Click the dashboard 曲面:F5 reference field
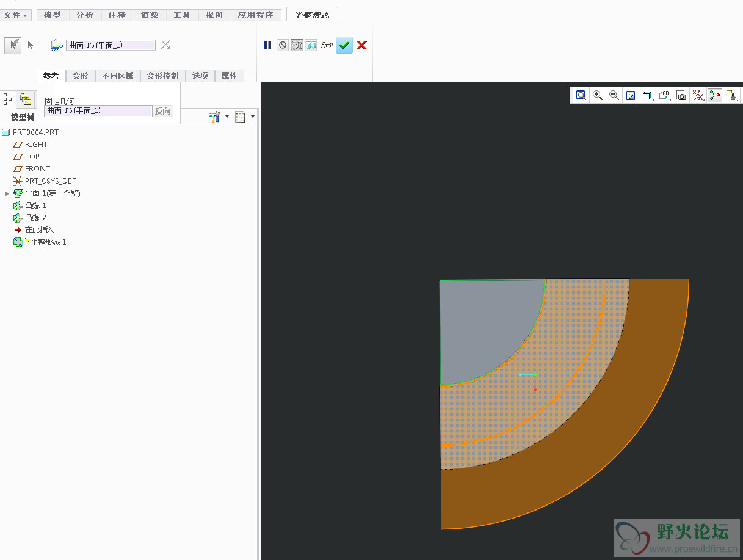The image size is (743, 560). [x=111, y=45]
